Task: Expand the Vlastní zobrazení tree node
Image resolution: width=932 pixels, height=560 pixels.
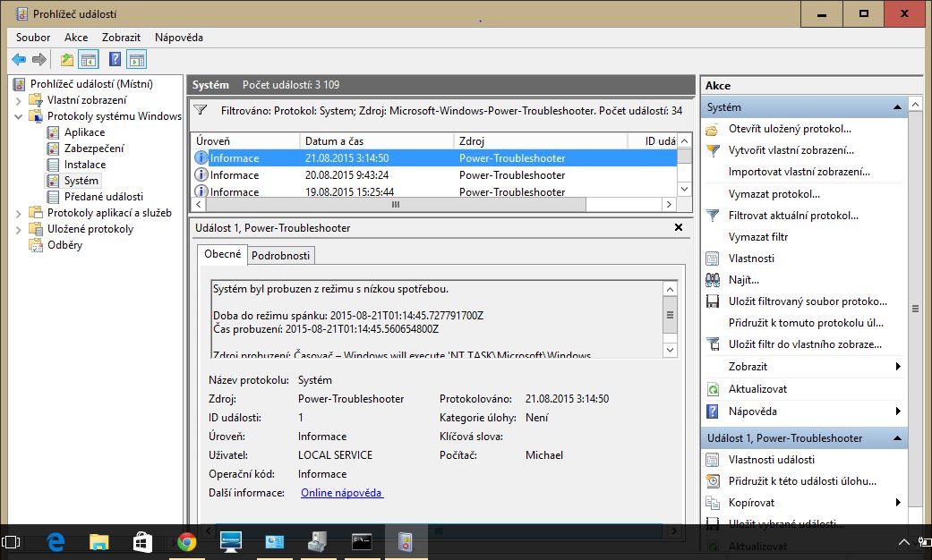Action: [20, 100]
